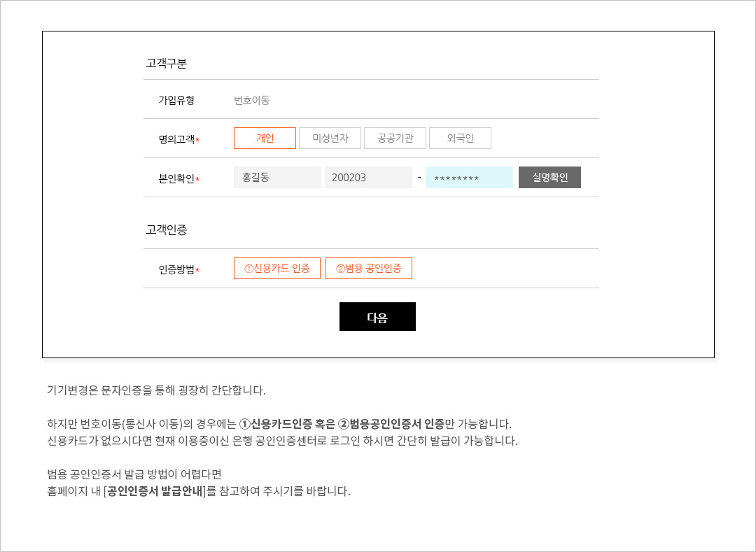
Task: Select 개인 as the customer type
Action: coord(265,139)
